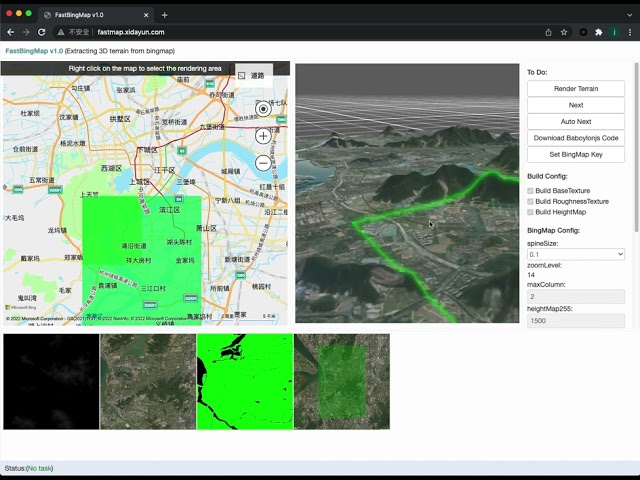Click the 萧山区 label on map
This screenshot has height=480, width=640.
pos(206,228)
